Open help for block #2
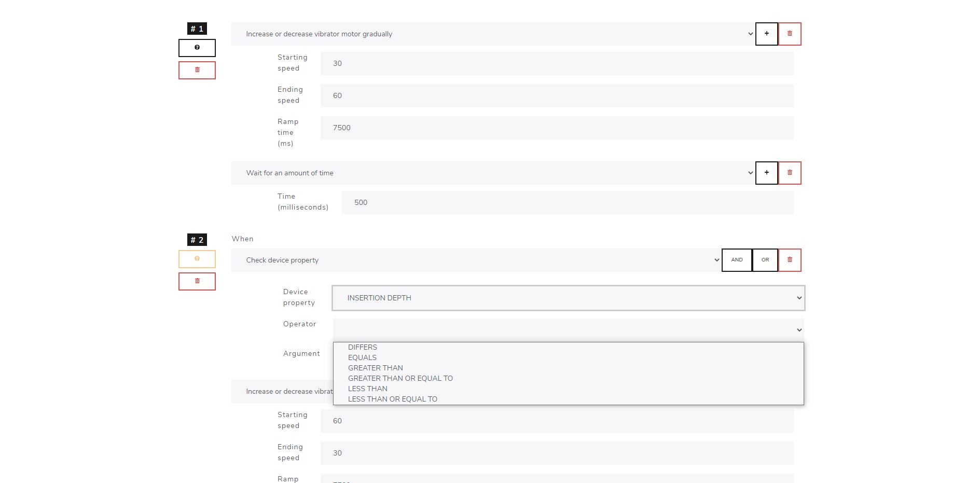The image size is (980, 483). pyautogui.click(x=197, y=259)
